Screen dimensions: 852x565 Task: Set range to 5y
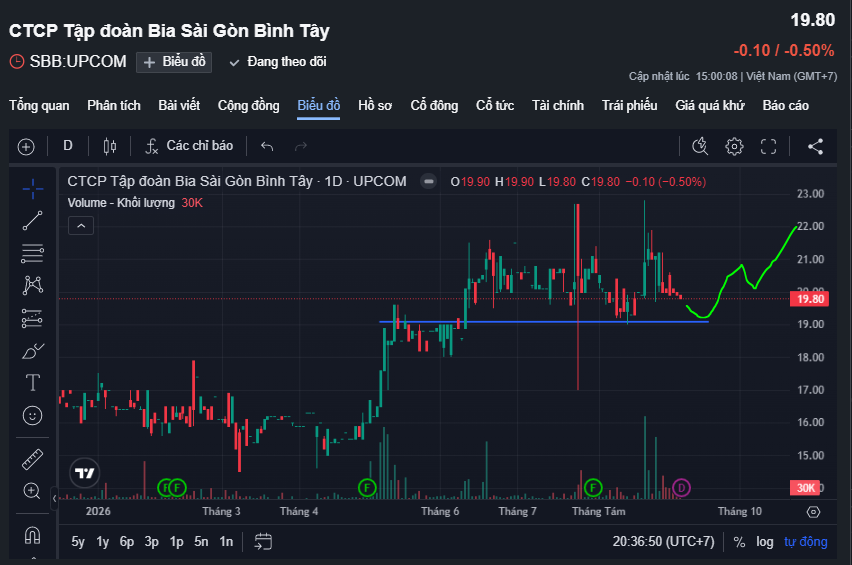(78, 542)
